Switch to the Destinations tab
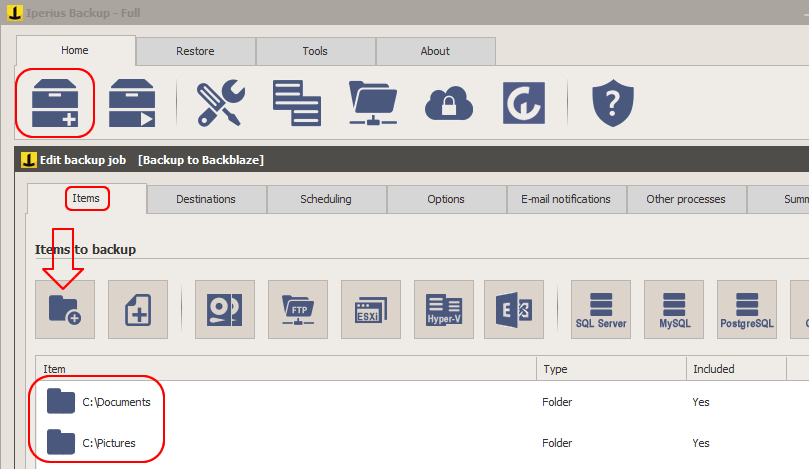This screenshot has height=469, width=809. [206, 199]
